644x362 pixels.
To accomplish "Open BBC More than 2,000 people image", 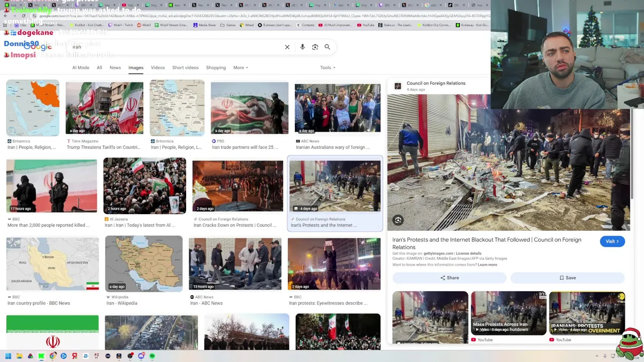I will (x=52, y=186).
